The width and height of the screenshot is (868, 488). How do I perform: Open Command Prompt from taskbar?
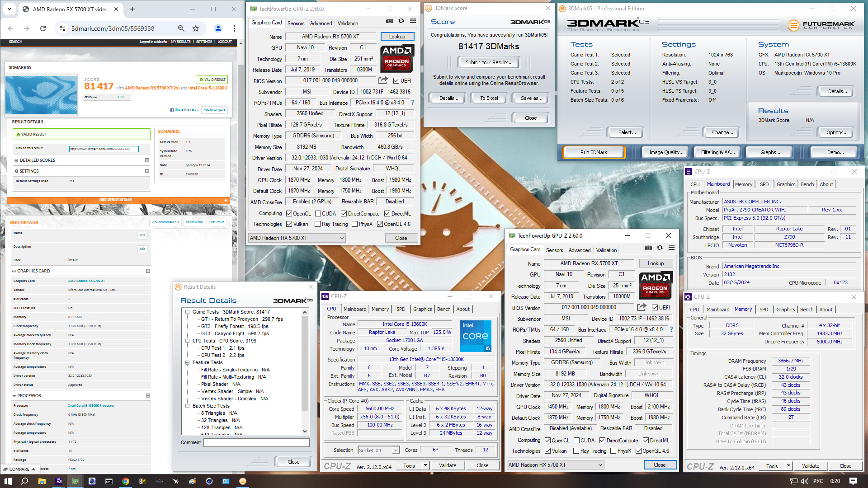click(x=108, y=481)
